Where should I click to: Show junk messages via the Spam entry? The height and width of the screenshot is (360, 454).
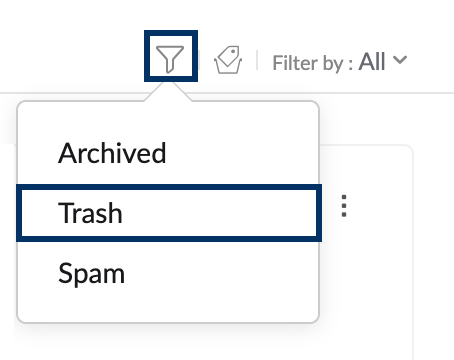tap(92, 274)
